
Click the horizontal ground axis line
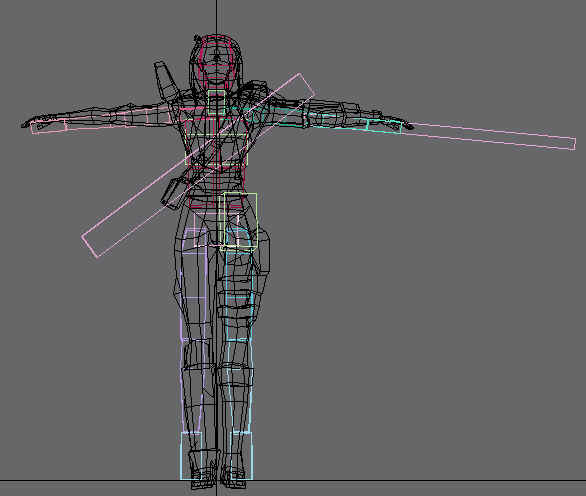[293, 480]
